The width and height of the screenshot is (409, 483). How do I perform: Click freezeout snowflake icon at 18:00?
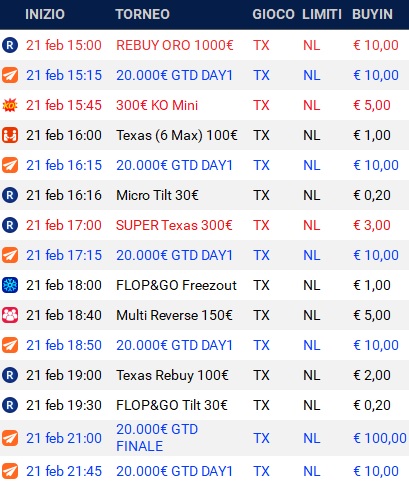coord(10,285)
